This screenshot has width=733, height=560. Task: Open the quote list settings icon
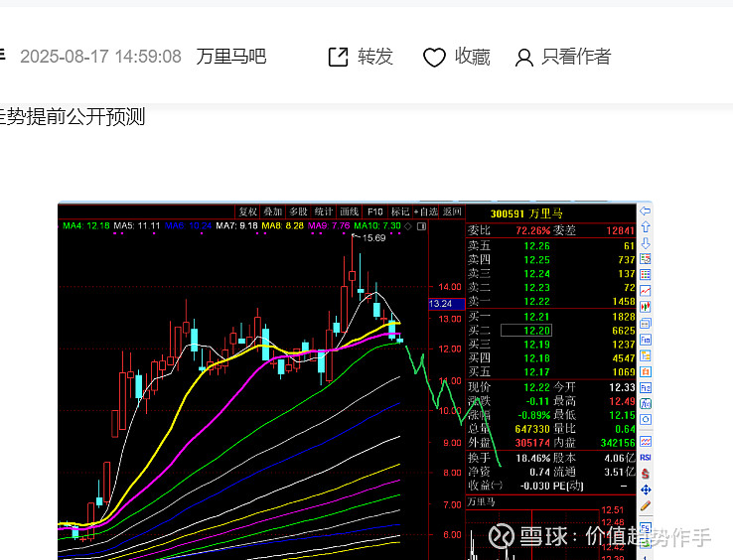pyautogui.click(x=646, y=259)
